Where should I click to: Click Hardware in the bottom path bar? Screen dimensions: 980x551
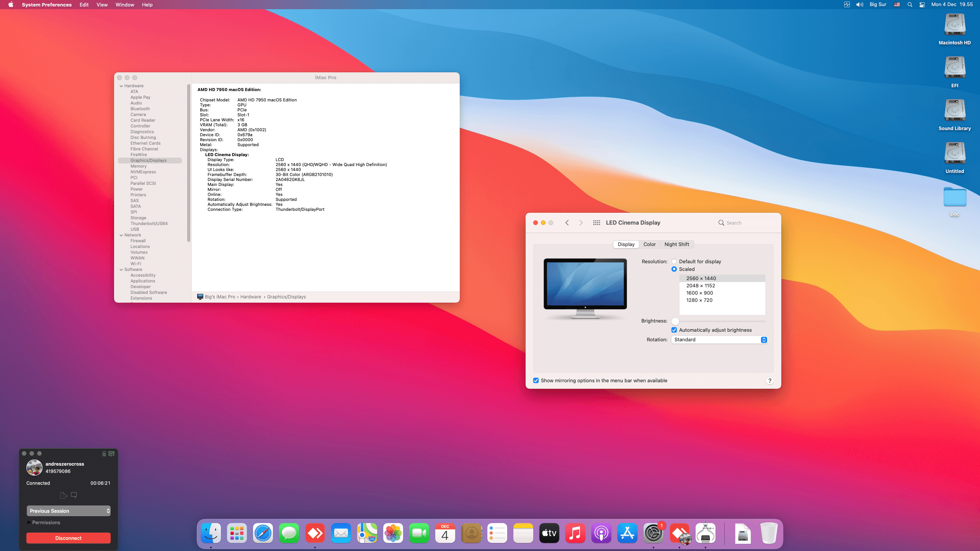tap(251, 297)
